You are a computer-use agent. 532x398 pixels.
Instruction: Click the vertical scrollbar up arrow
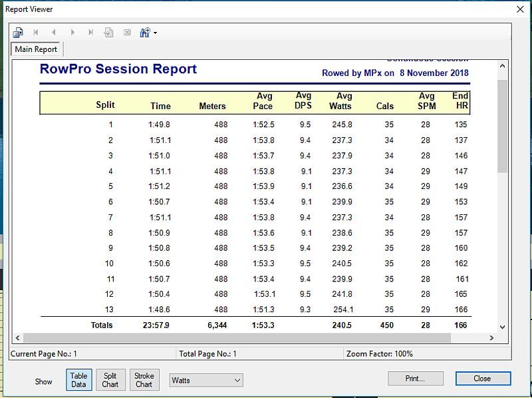[503, 66]
